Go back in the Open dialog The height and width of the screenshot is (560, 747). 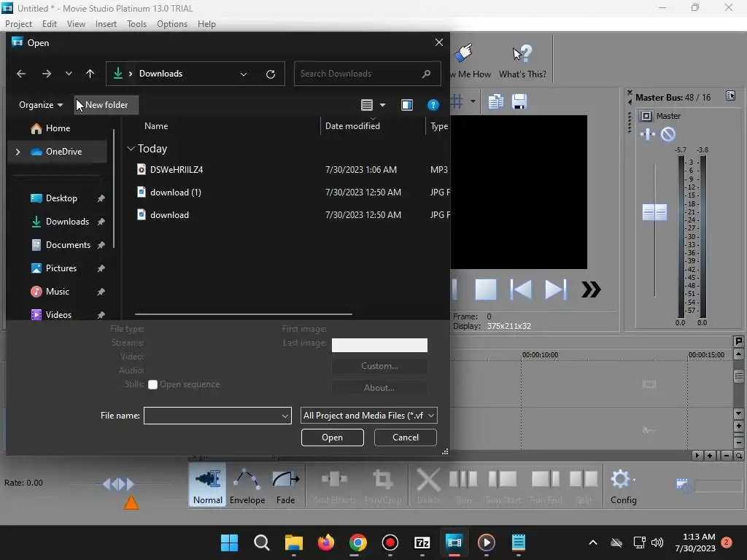pos(21,74)
